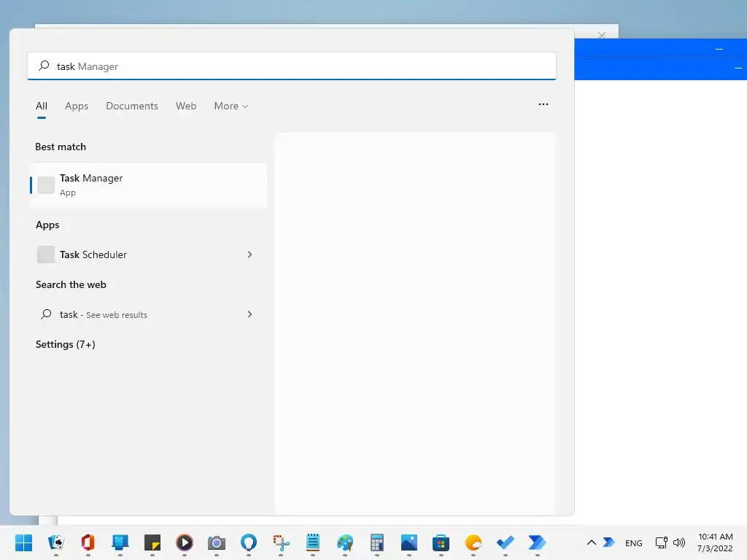The width and height of the screenshot is (747, 560).
Task: Open Snipping Tool from taskbar
Action: (x=281, y=542)
